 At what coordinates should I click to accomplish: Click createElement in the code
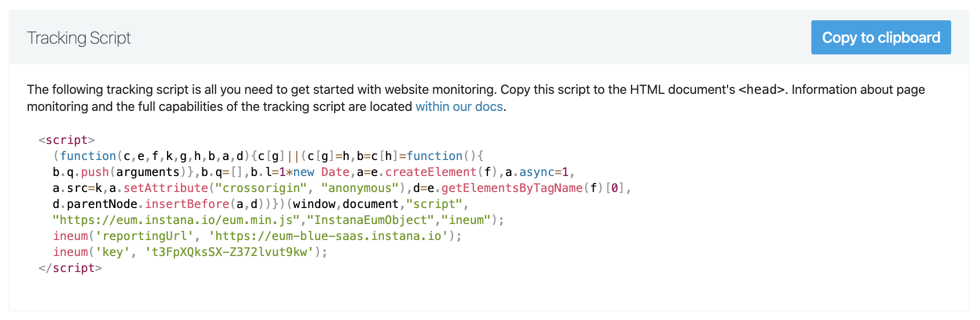pyautogui.click(x=431, y=172)
